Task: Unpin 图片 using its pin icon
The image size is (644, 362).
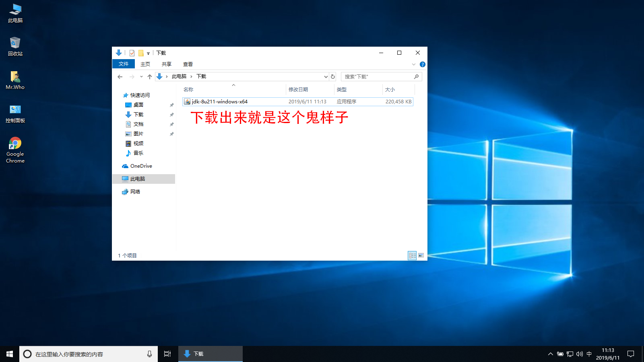Action: coord(172,134)
